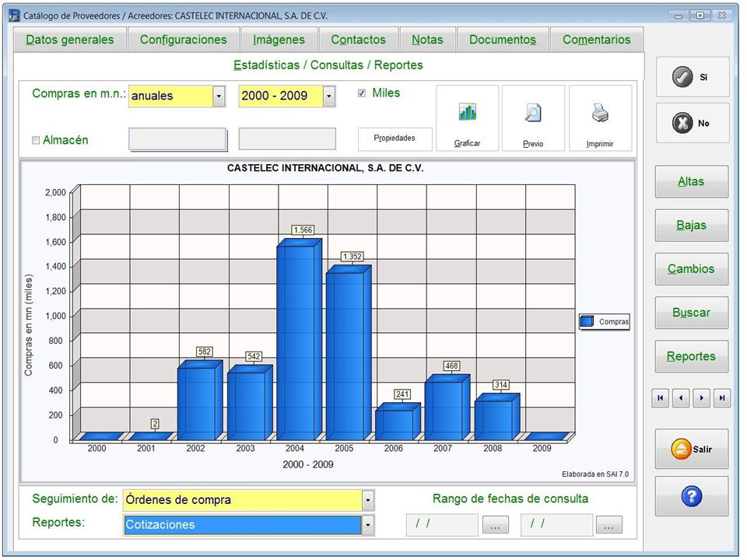Go to the first record

pos(661,398)
